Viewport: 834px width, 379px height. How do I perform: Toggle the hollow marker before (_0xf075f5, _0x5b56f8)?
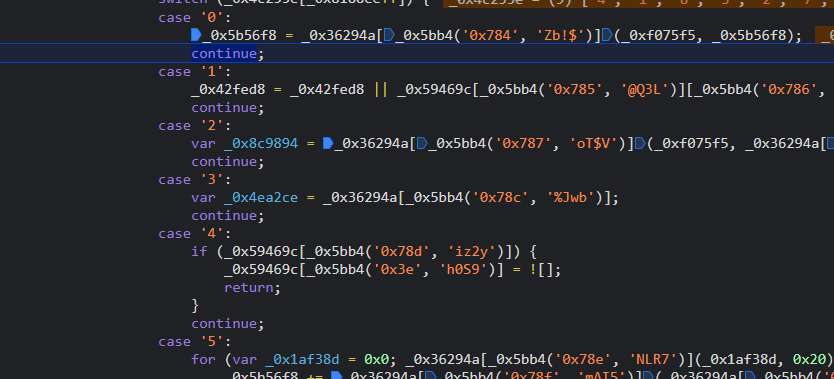(x=607, y=36)
